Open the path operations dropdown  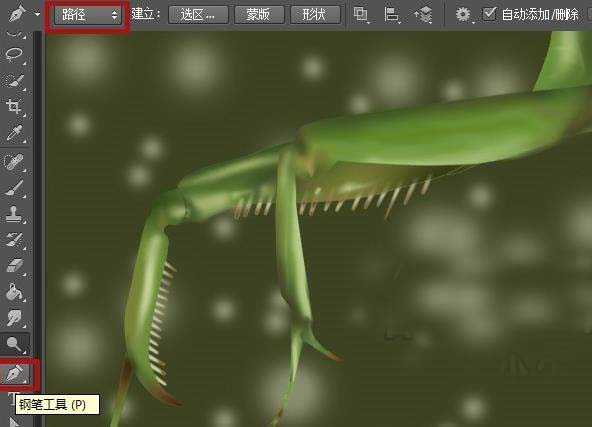click(361, 15)
